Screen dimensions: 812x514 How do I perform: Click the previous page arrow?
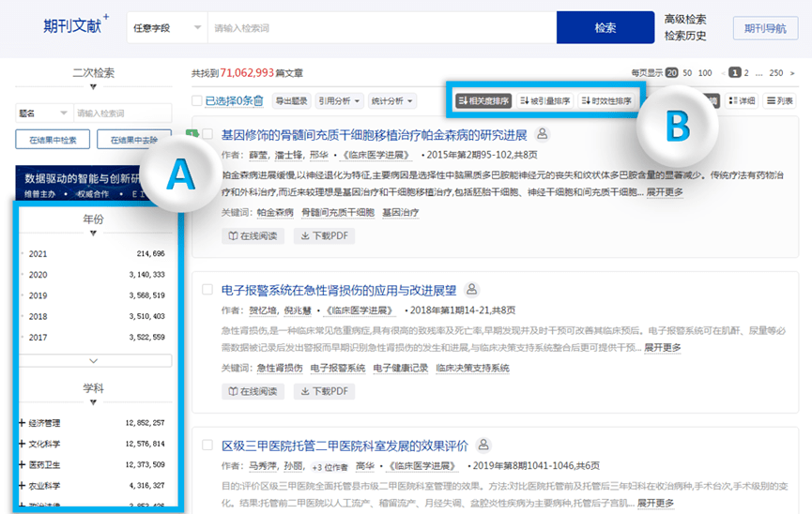click(723, 73)
